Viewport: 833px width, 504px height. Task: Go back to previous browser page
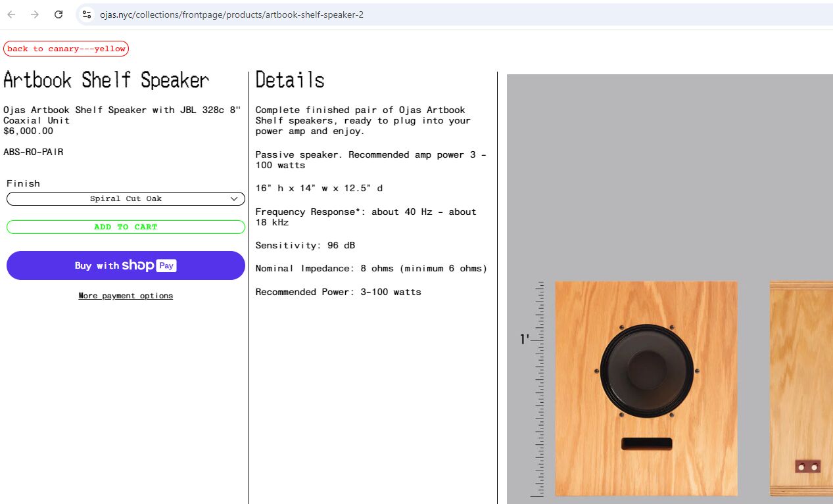11,14
